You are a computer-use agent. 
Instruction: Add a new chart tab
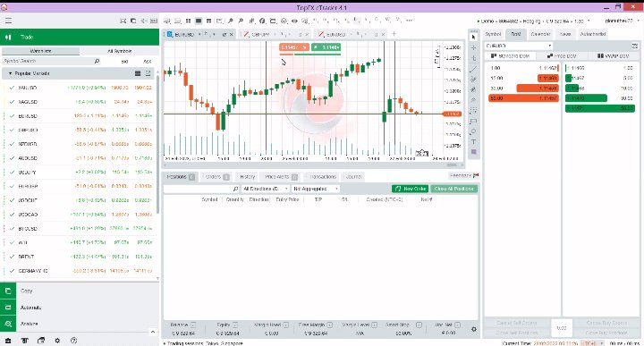394,34
